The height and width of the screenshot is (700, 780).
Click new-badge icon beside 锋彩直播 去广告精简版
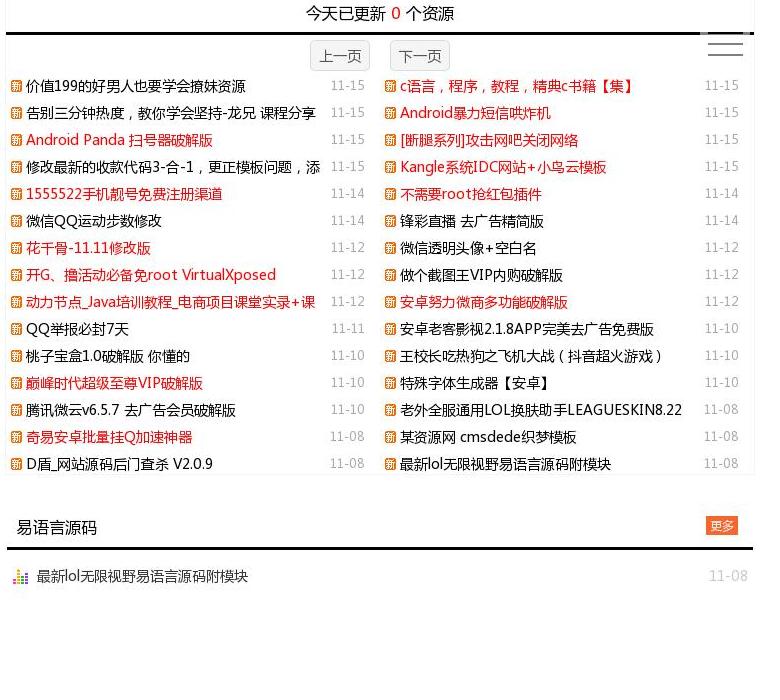[x=390, y=221]
